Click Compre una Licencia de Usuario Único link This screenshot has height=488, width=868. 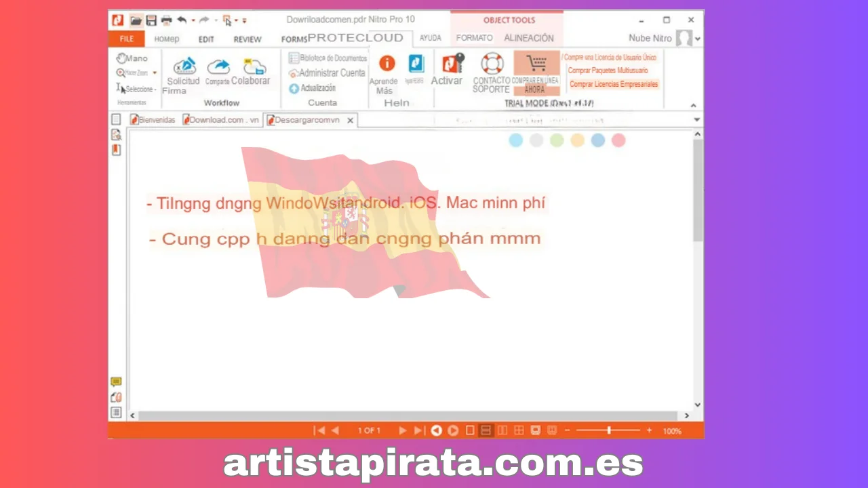(x=609, y=58)
